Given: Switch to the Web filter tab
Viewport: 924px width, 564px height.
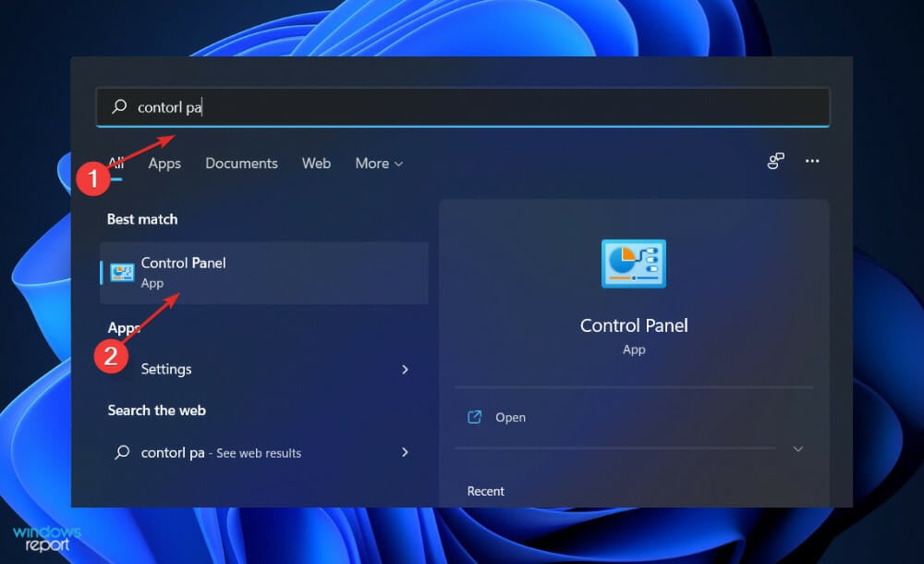Looking at the screenshot, I should point(316,164).
